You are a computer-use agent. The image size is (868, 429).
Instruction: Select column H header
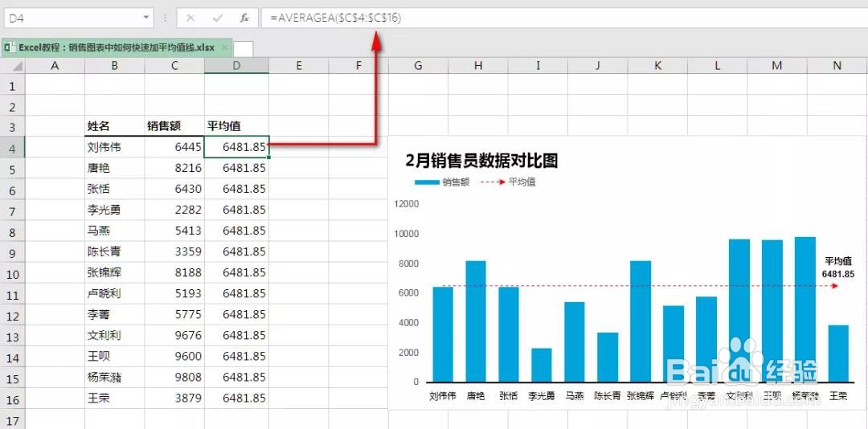click(478, 66)
